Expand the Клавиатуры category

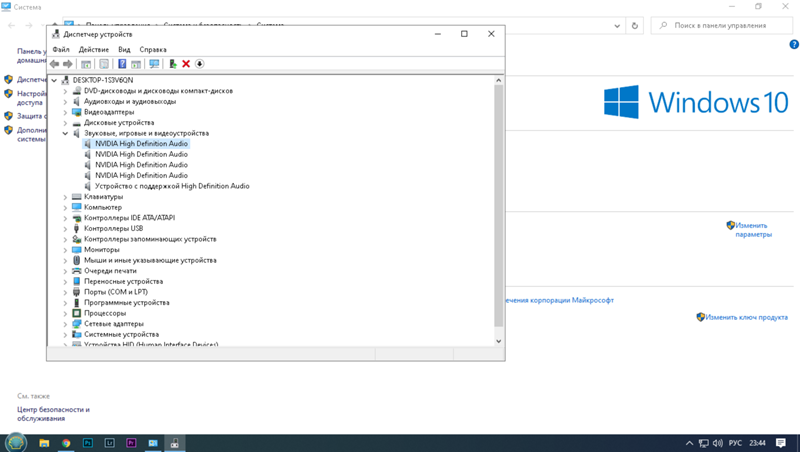click(x=65, y=197)
